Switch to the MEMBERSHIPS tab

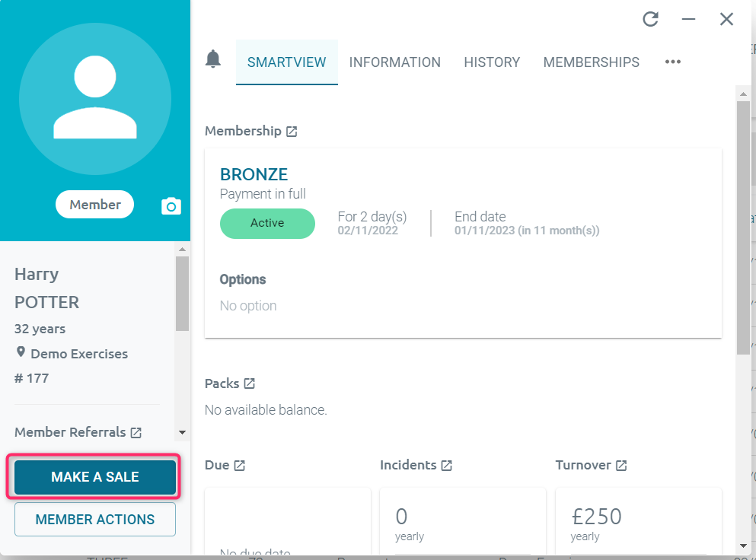click(591, 62)
